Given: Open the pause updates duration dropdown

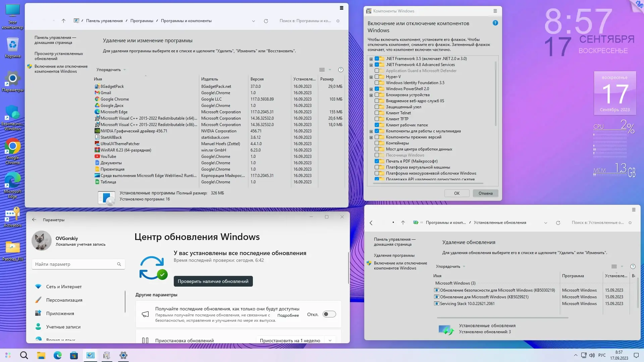Looking at the screenshot, I should [330, 341].
